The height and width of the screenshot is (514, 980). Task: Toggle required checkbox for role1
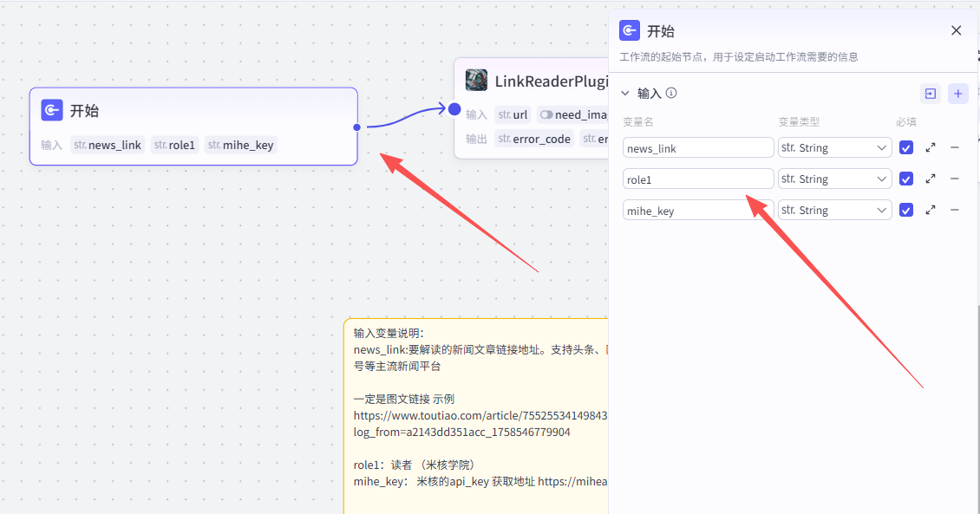click(906, 179)
